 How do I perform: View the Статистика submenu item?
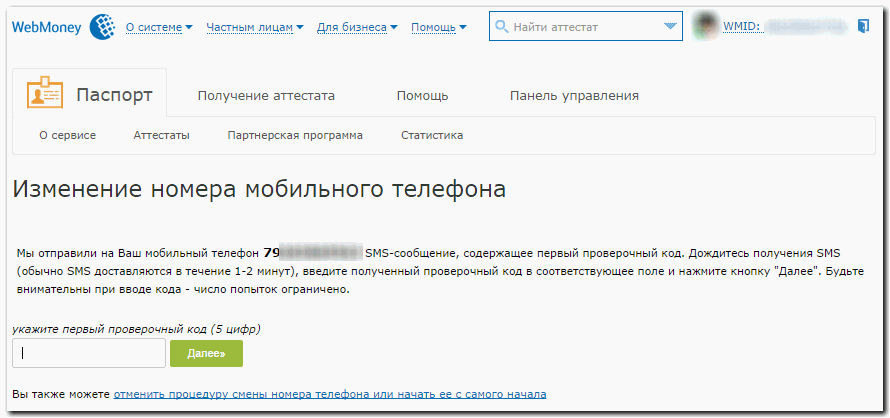[432, 135]
